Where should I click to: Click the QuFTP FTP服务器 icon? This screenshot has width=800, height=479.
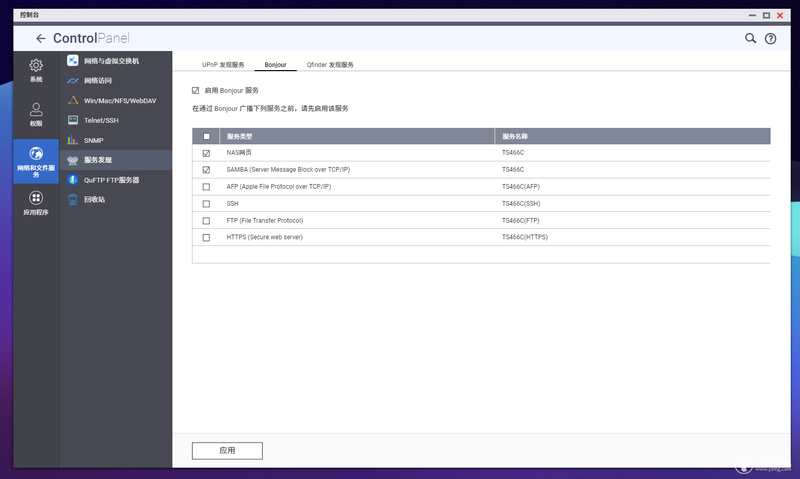pos(73,180)
